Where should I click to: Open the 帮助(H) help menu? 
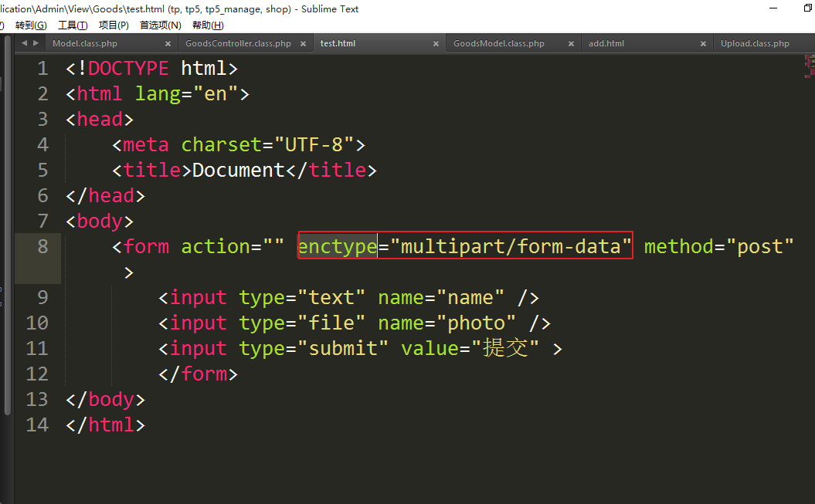(x=208, y=25)
